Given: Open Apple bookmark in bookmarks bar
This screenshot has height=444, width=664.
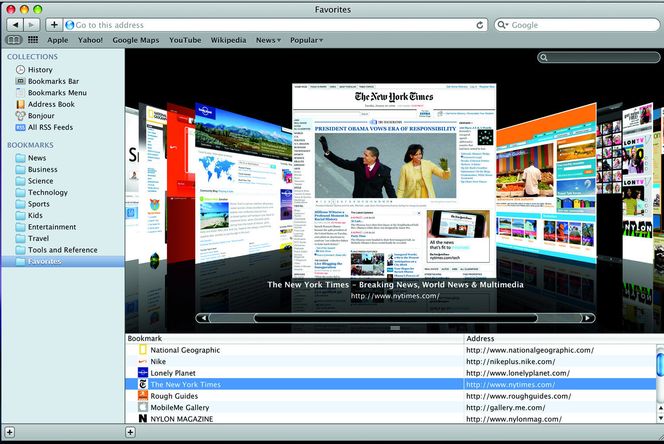Looking at the screenshot, I should coord(58,40).
